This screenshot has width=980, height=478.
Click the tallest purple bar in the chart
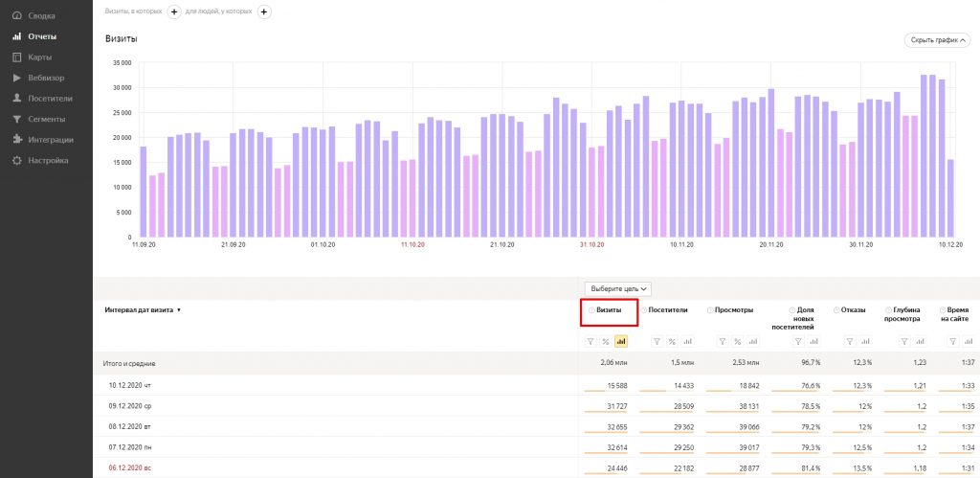click(924, 155)
